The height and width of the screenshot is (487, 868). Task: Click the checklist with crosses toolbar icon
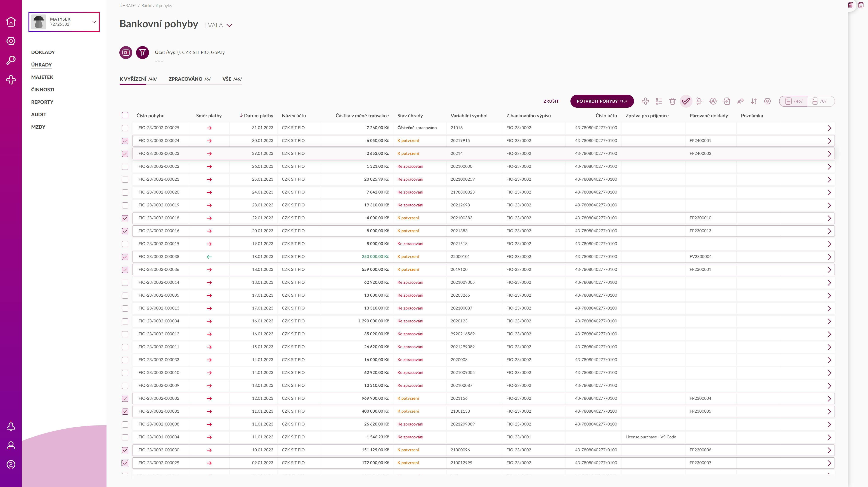point(659,101)
